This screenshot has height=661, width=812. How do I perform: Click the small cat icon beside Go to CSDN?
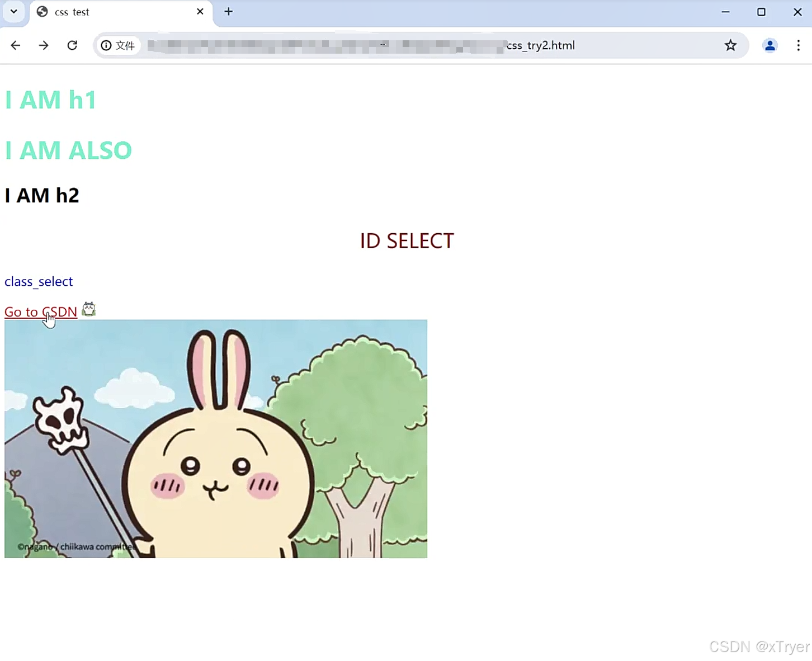(89, 309)
